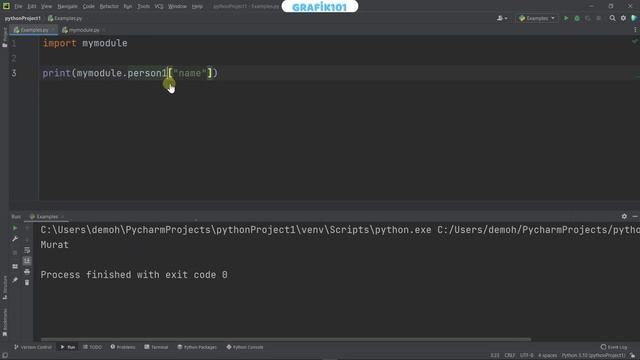Open IDE settings gear in top toolbar

pyautogui.click(x=623, y=18)
